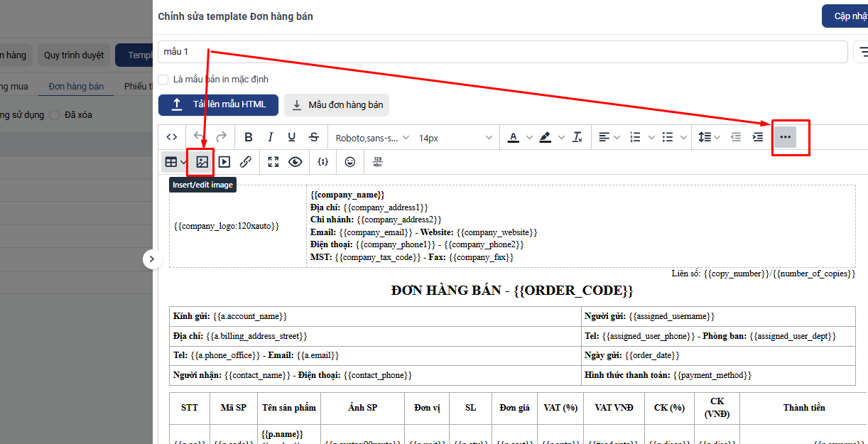Toggle strikethrough formatting
The width and height of the screenshot is (868, 444).
314,137
